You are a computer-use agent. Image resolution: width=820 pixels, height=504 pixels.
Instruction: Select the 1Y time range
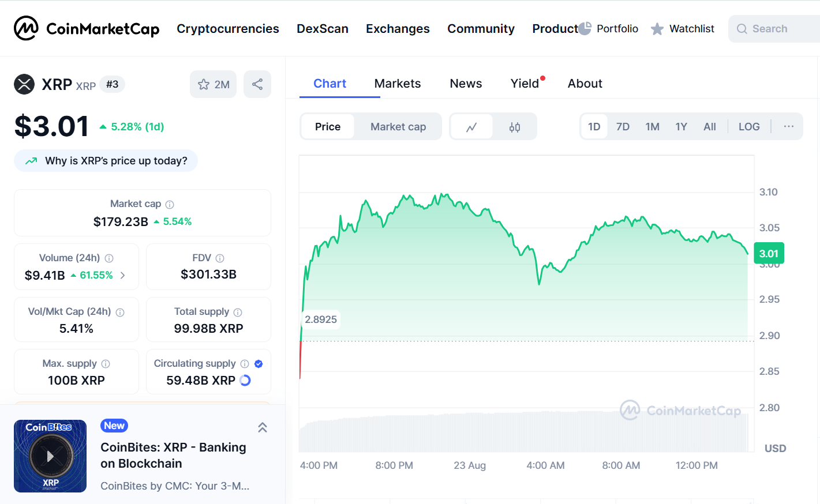682,127
